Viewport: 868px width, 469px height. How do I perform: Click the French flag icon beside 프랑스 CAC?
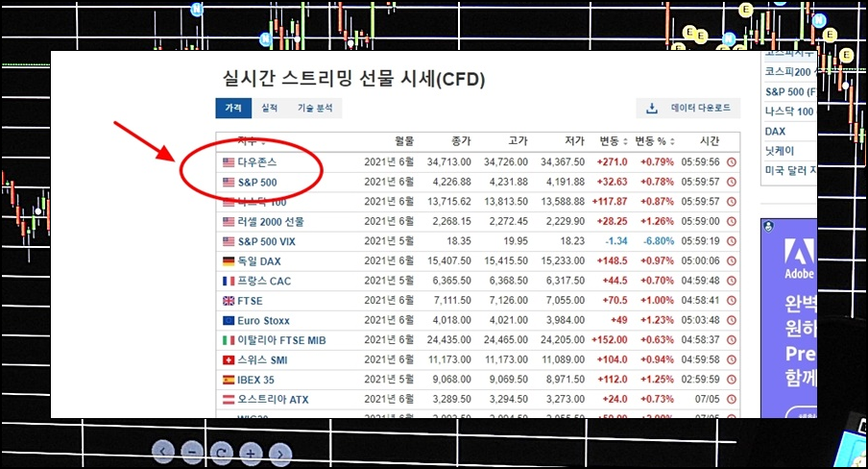pyautogui.click(x=229, y=281)
